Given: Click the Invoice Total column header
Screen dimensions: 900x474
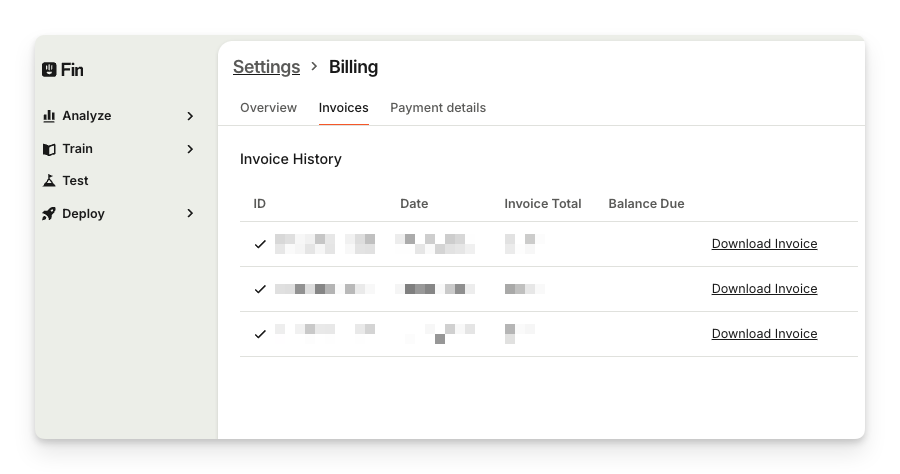Looking at the screenshot, I should [542, 204].
